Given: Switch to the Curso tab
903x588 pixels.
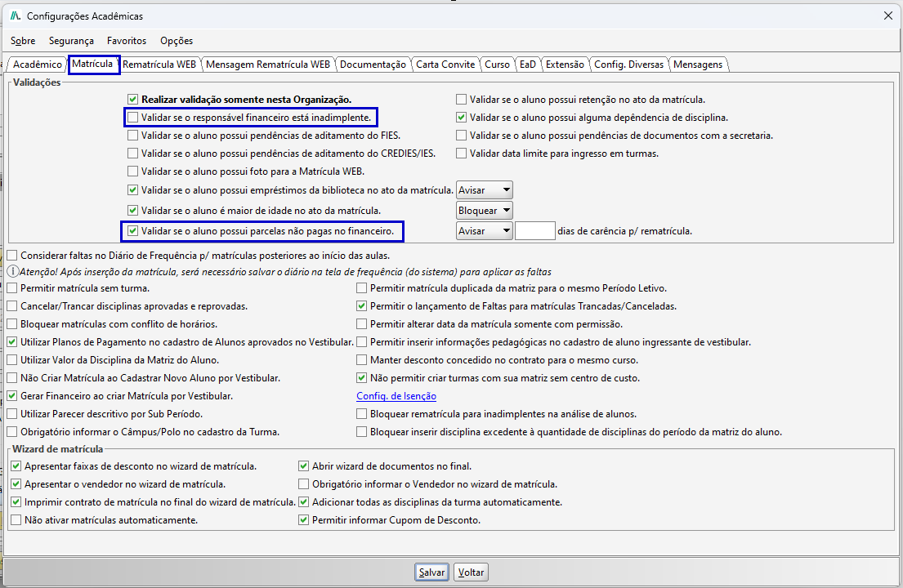Looking at the screenshot, I should pyautogui.click(x=497, y=65).
